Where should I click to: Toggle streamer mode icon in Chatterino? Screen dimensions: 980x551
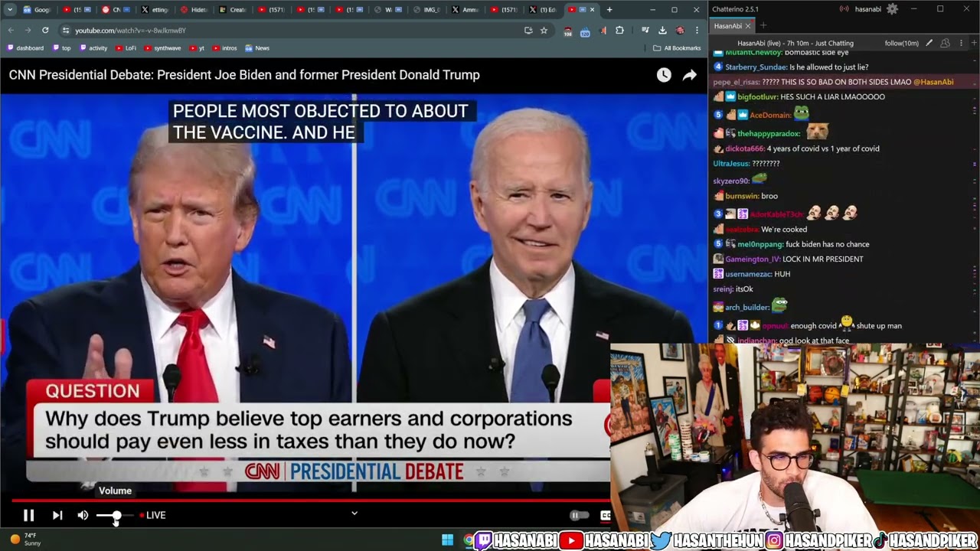[844, 9]
